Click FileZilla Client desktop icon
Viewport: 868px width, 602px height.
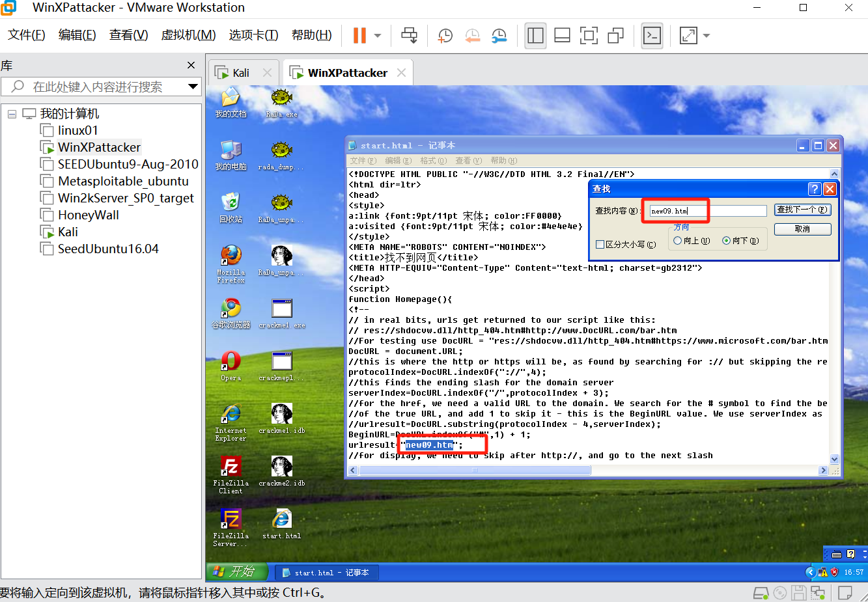tap(231, 475)
